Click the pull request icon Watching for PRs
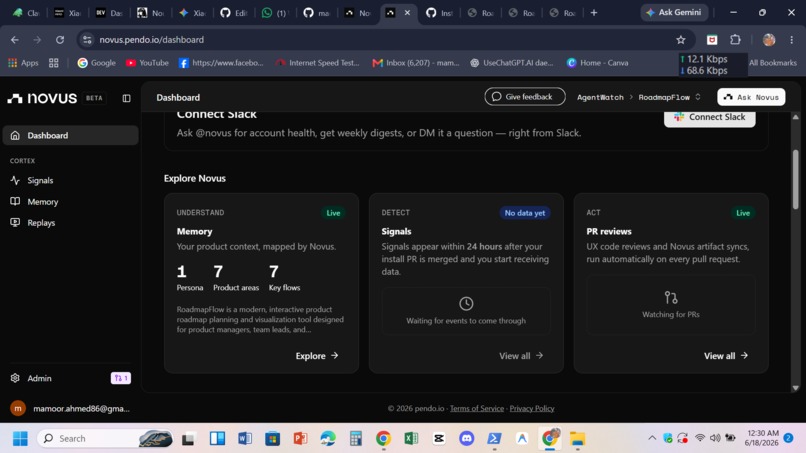Image resolution: width=806 pixels, height=453 pixels. (x=670, y=297)
